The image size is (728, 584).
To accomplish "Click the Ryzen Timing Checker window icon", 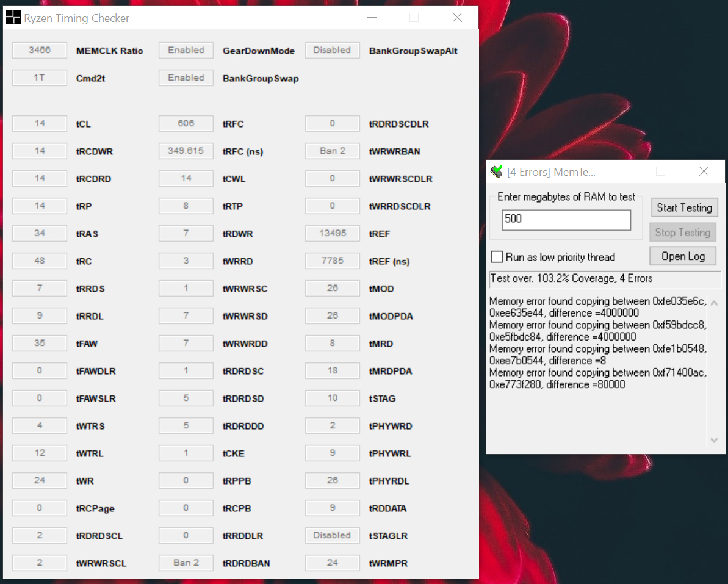I will click(13, 18).
